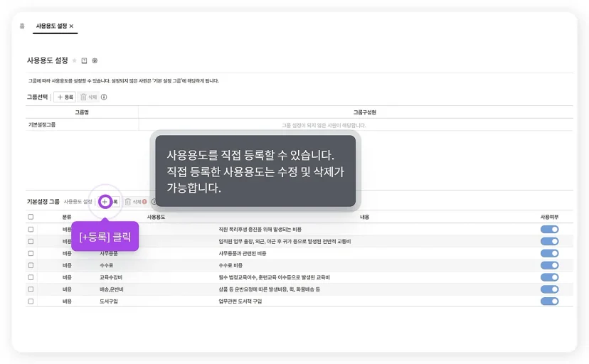The image size is (589, 364).
Task: Click the 그룹구성원 column header
Action: point(364,112)
